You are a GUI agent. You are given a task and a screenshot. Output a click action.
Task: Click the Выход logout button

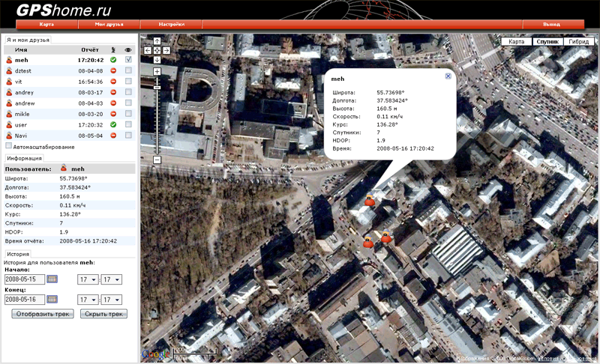[x=551, y=24]
